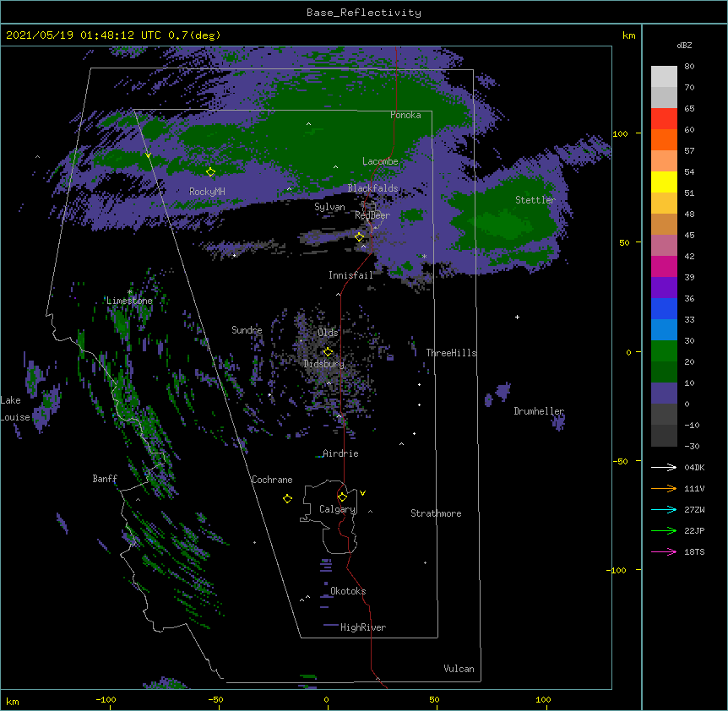
Task: Click the slate purple swatch above 0
Action: point(664,393)
